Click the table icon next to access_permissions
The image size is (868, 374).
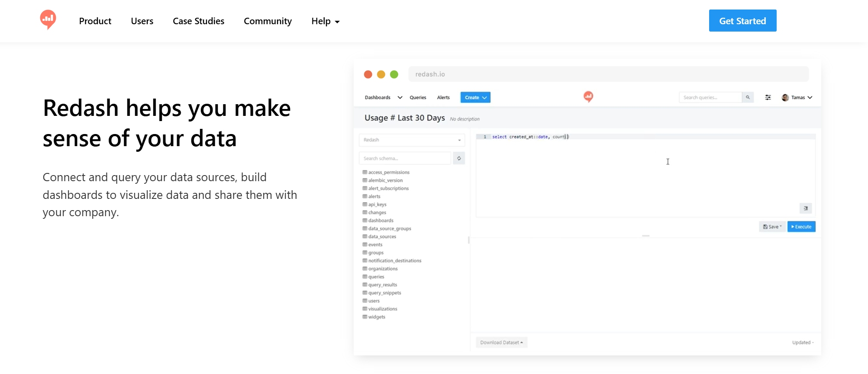click(x=365, y=172)
